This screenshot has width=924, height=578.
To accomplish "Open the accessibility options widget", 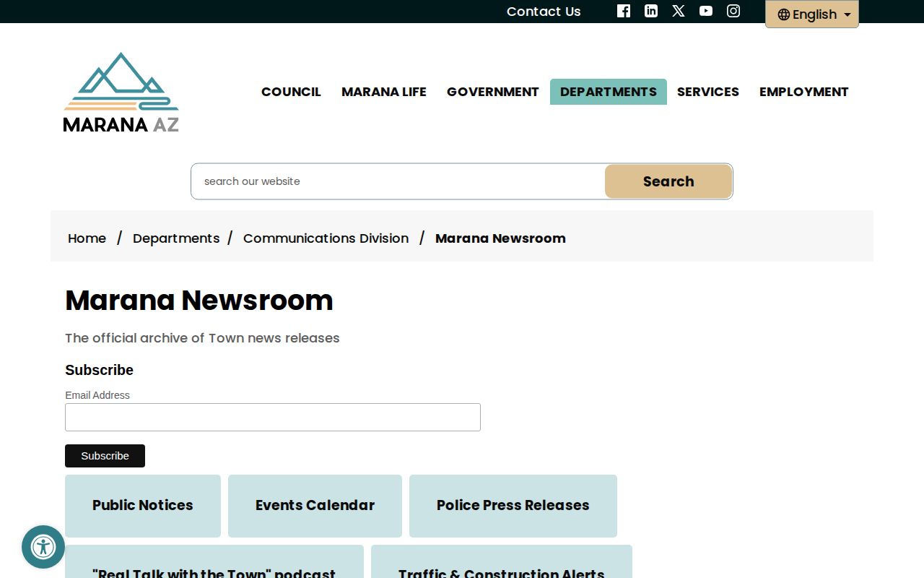I will pyautogui.click(x=43, y=547).
